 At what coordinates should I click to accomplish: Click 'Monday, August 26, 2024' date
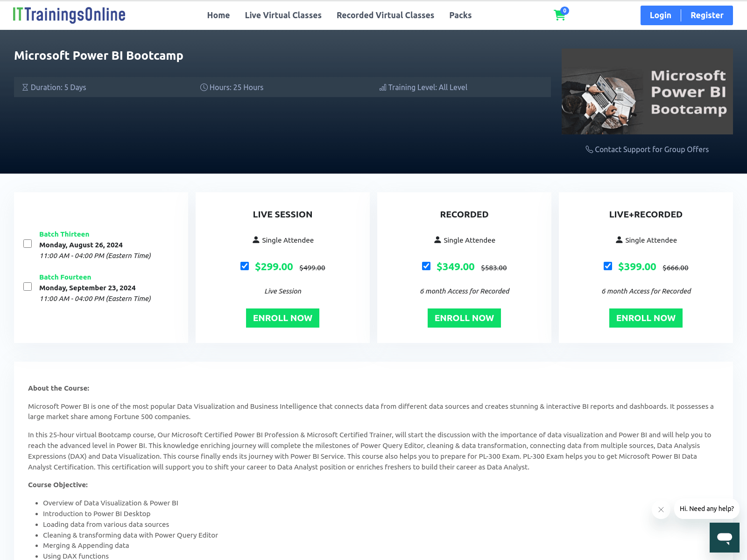click(81, 245)
